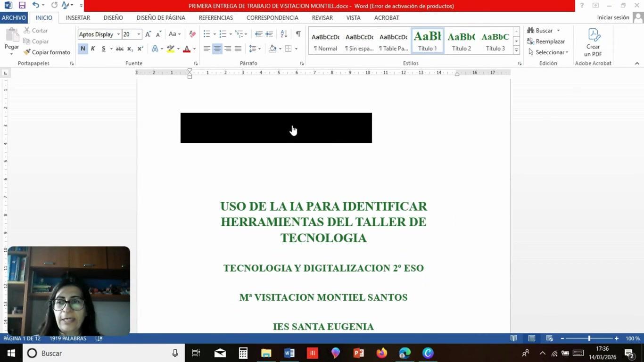Click the zoom slider handle in the status bar
This screenshot has height=362, width=644.
pos(589,338)
